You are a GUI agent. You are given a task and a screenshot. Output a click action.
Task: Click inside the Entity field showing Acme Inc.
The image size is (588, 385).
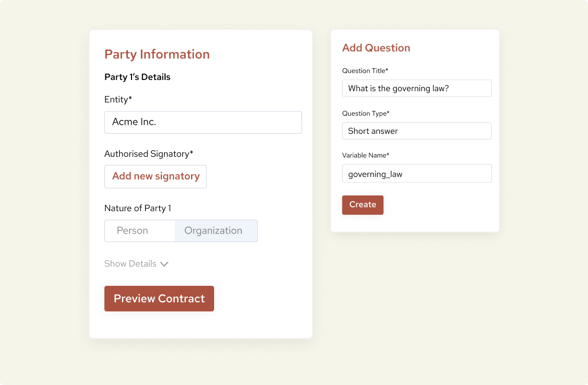click(x=203, y=122)
